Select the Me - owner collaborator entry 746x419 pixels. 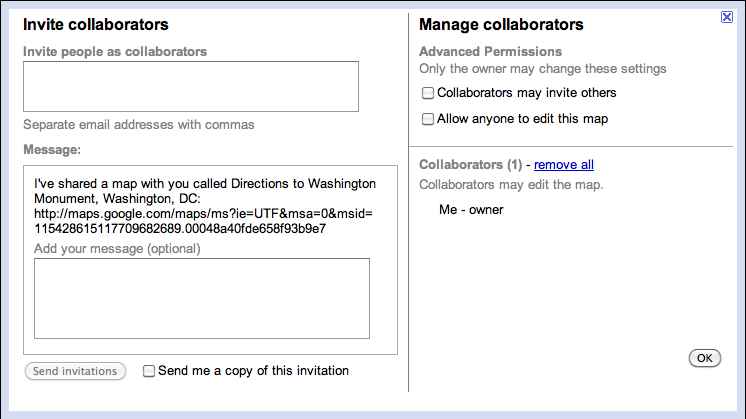pyautogui.click(x=471, y=210)
